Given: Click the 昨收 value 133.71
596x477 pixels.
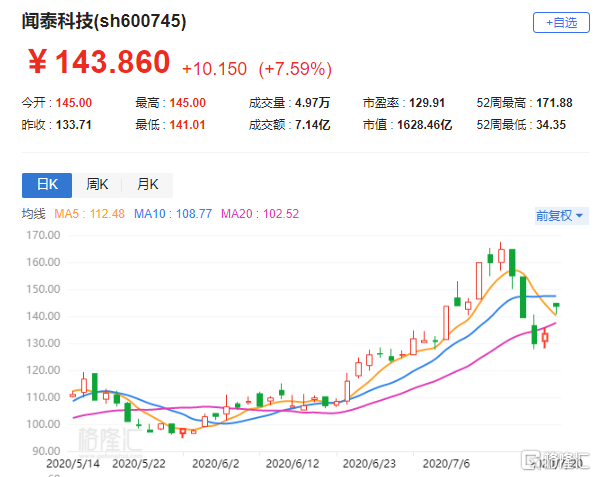Looking at the screenshot, I should coord(74,125).
